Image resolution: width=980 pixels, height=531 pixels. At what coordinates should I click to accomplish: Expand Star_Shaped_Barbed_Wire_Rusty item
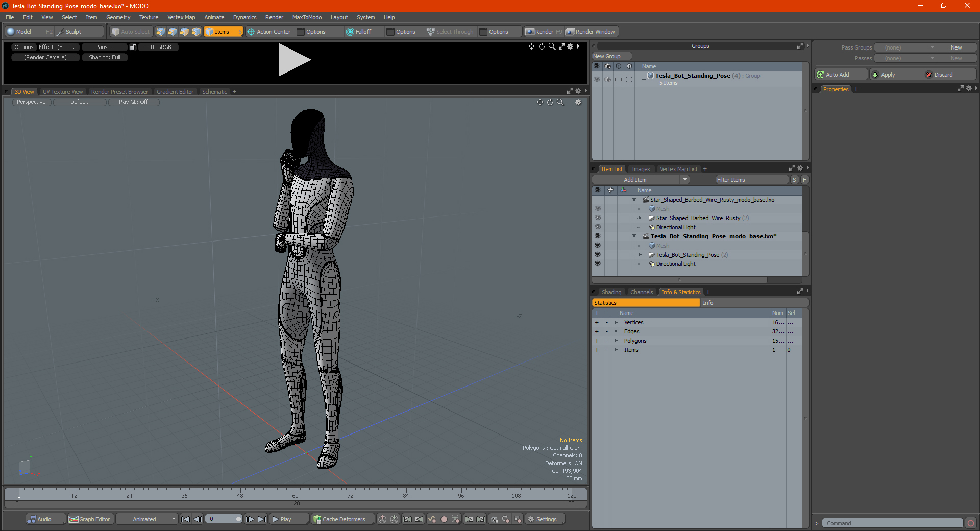[x=640, y=218]
